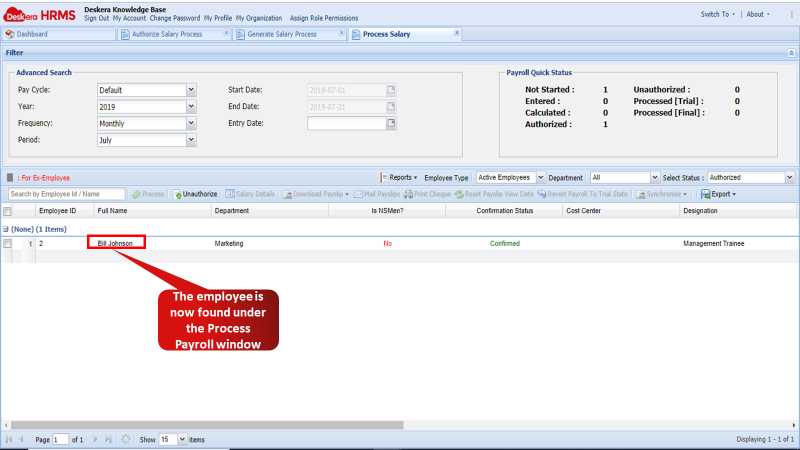Click the Change Password link

click(x=174, y=18)
